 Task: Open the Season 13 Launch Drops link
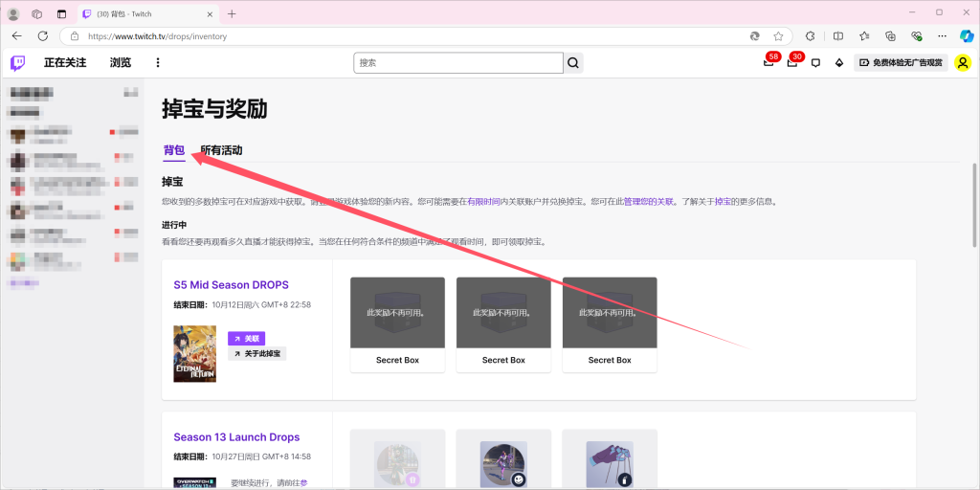click(237, 436)
